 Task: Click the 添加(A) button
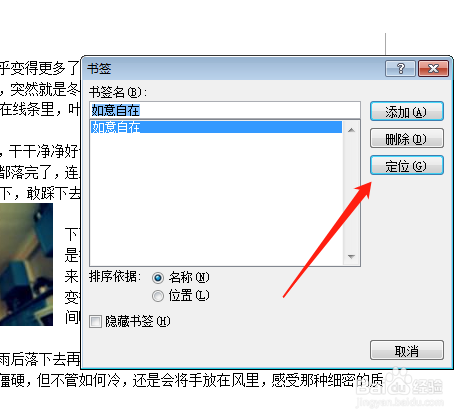coord(407,112)
